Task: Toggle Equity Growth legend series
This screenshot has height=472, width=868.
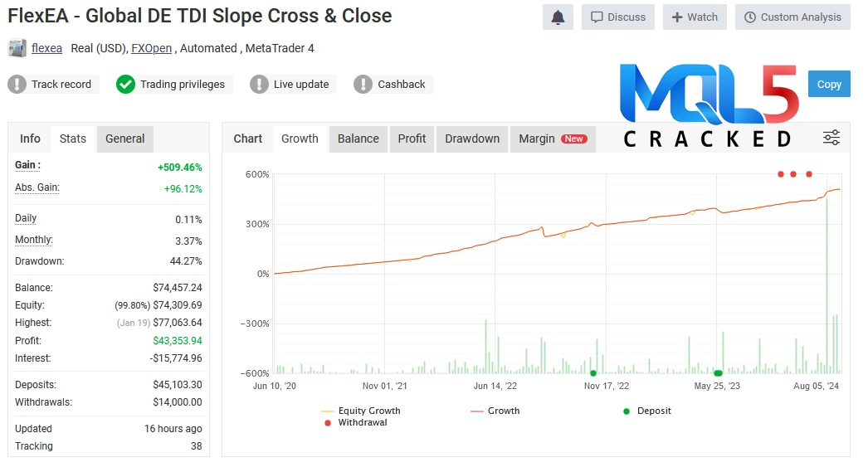Action: (361, 411)
